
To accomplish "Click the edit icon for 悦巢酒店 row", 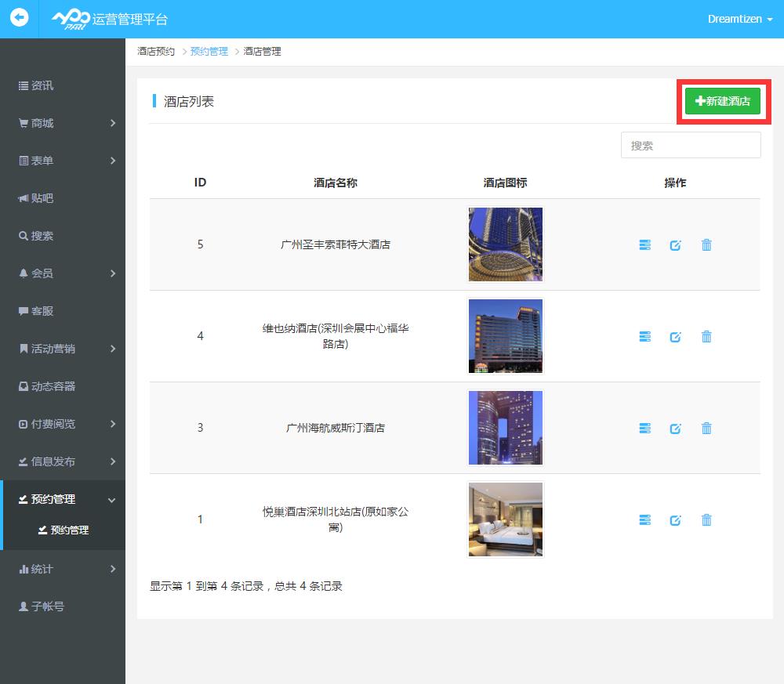I will [x=675, y=520].
